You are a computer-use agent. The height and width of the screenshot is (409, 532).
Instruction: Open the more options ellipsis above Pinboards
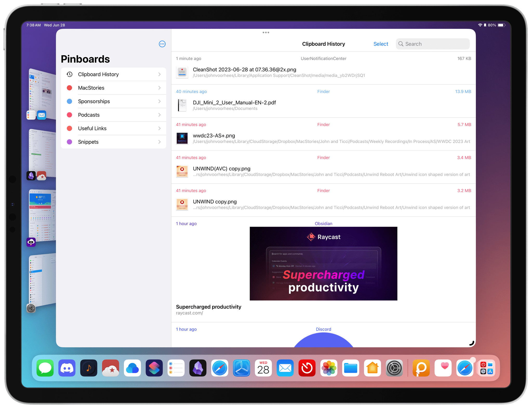coord(162,44)
